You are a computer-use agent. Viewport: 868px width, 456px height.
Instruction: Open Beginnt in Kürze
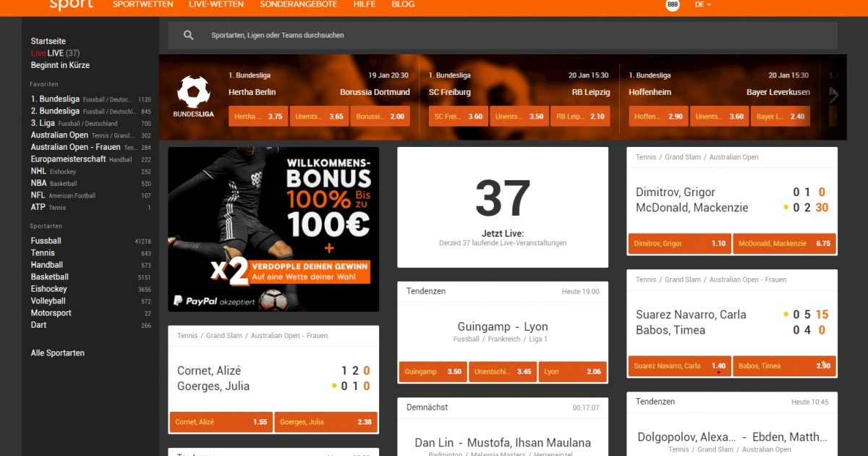point(60,65)
